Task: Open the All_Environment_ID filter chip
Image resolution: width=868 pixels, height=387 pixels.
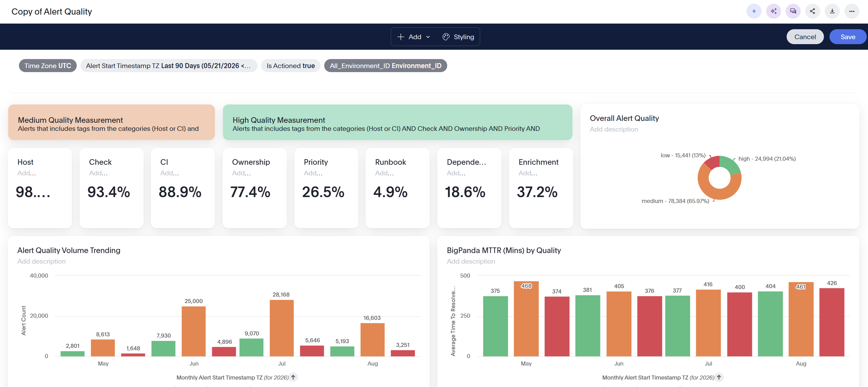Action: point(385,66)
